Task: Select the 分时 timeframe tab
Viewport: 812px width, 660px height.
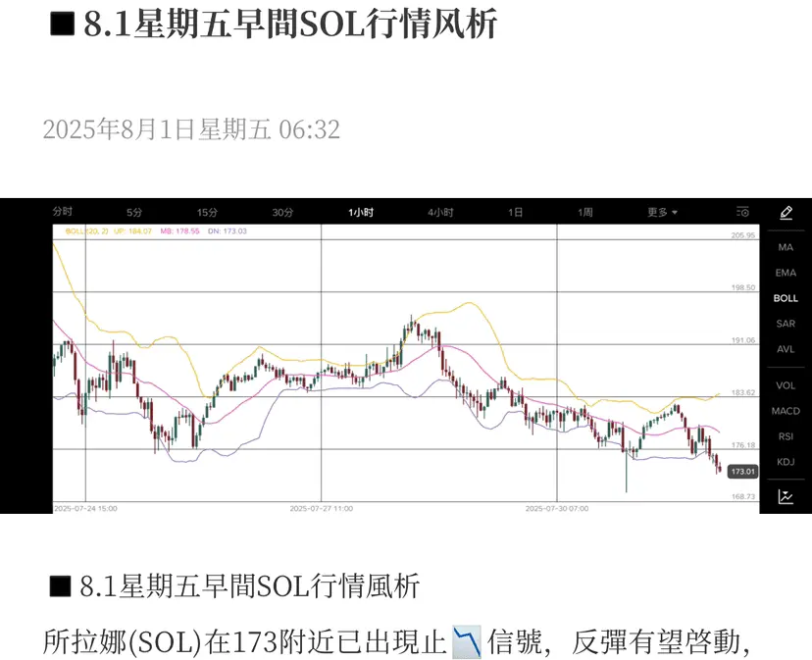Action: point(63,212)
